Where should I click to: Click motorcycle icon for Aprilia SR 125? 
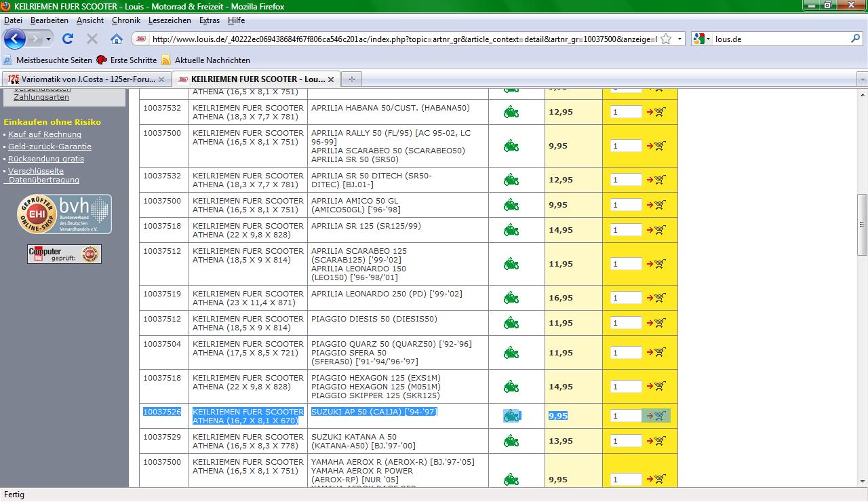pyautogui.click(x=511, y=230)
